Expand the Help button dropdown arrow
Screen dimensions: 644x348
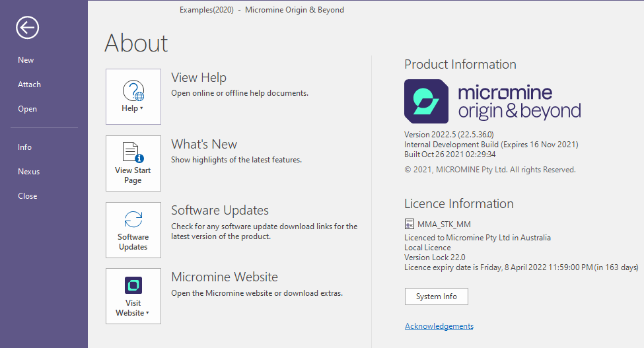pyautogui.click(x=142, y=108)
